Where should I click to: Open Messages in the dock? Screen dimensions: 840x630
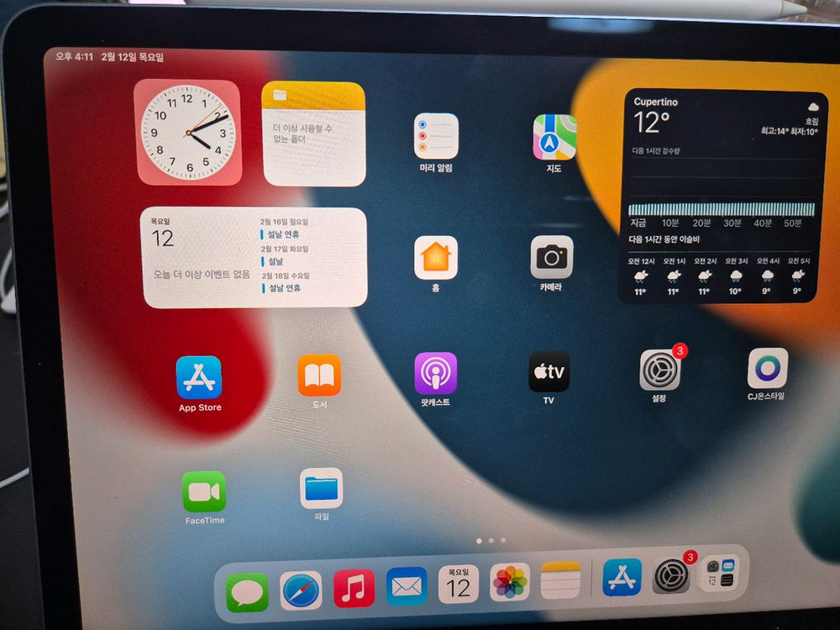coord(247,593)
